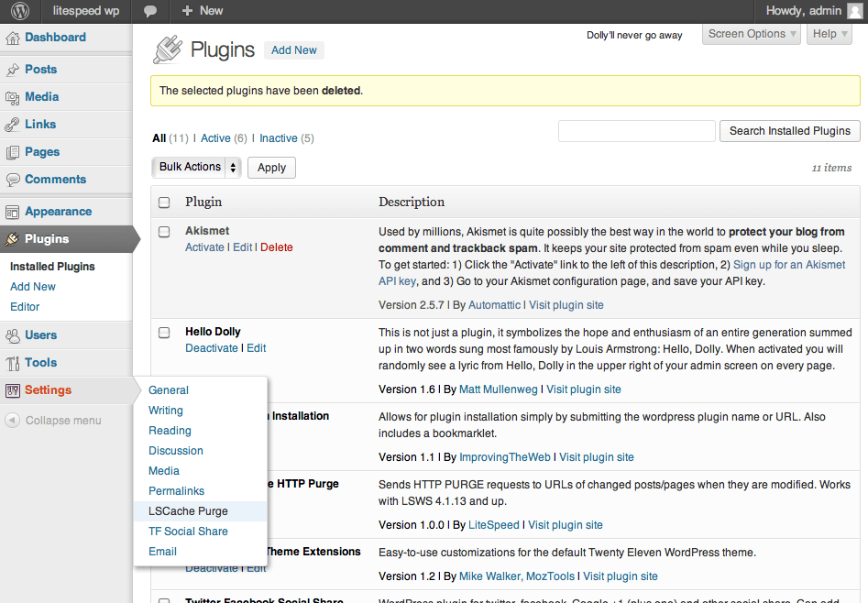The image size is (868, 603).
Task: Click the Appearance sidebar icon
Action: pyautogui.click(x=12, y=212)
